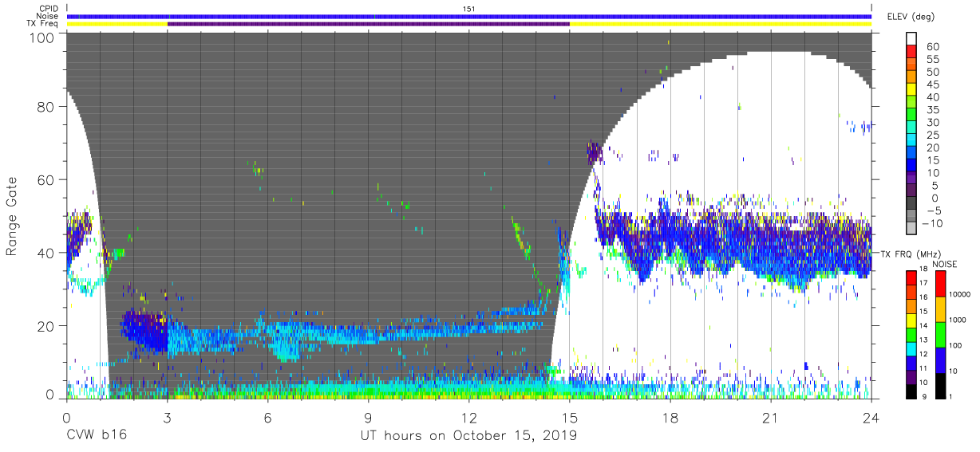Click NOISE legend label 10000
Viewport: 980px width, 452px height.
pyautogui.click(x=961, y=295)
